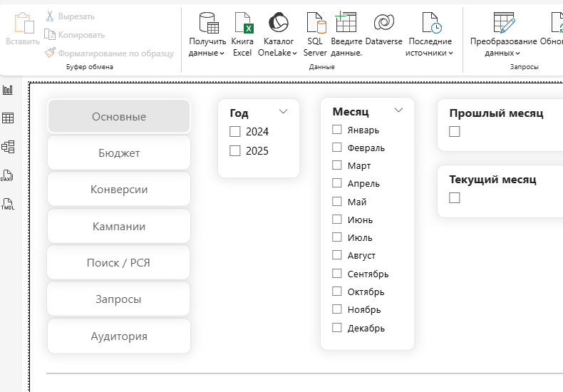
Task: Select the Кампании navigation button
Action: pyautogui.click(x=119, y=226)
